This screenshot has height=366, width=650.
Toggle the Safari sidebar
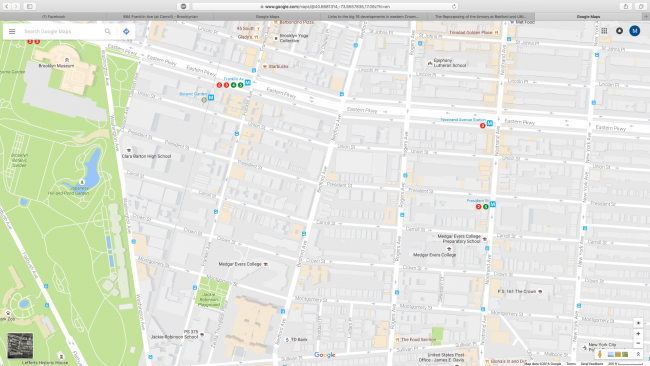30,6
